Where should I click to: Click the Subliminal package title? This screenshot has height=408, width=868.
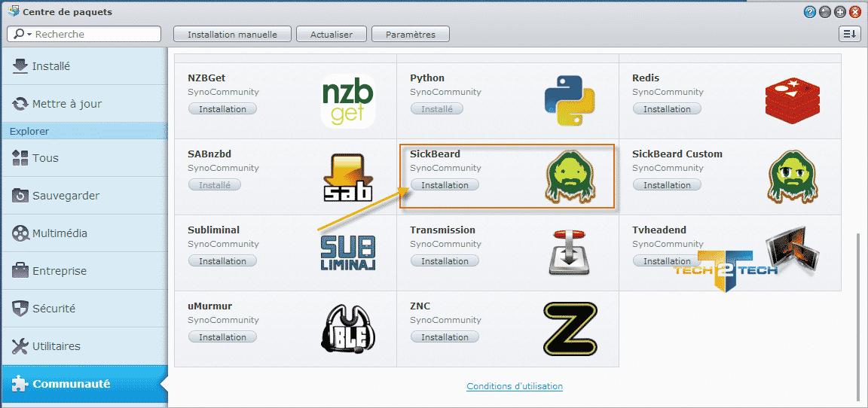(214, 230)
